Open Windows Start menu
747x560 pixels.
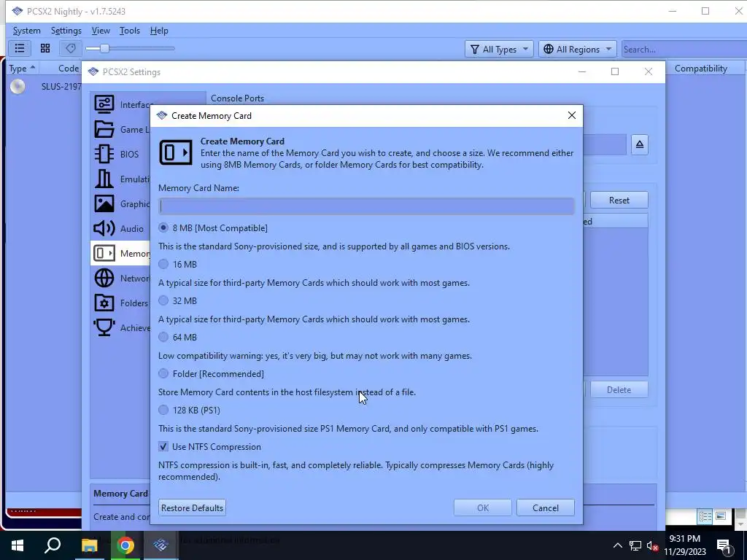[18, 545]
